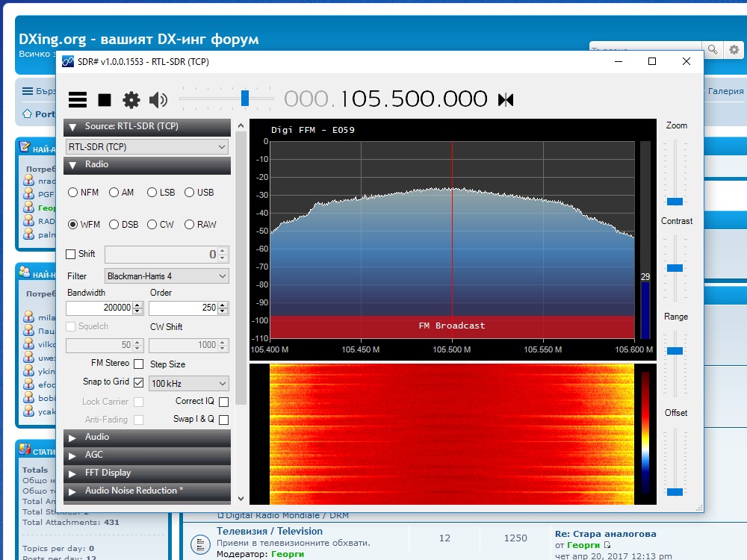Screen dimensions: 747x560
Task: Open the Blackman-Harris 4 filter dropdown
Action: pyautogui.click(x=167, y=276)
